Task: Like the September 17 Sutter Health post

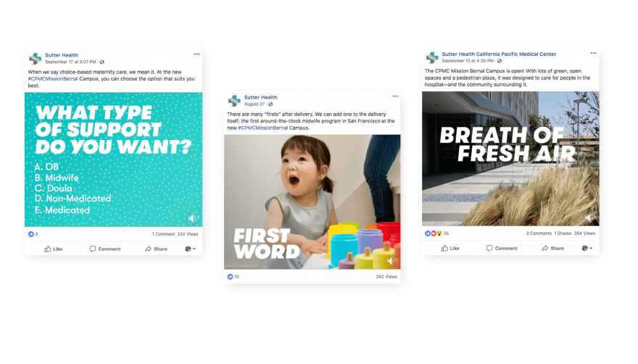Action: (x=54, y=249)
